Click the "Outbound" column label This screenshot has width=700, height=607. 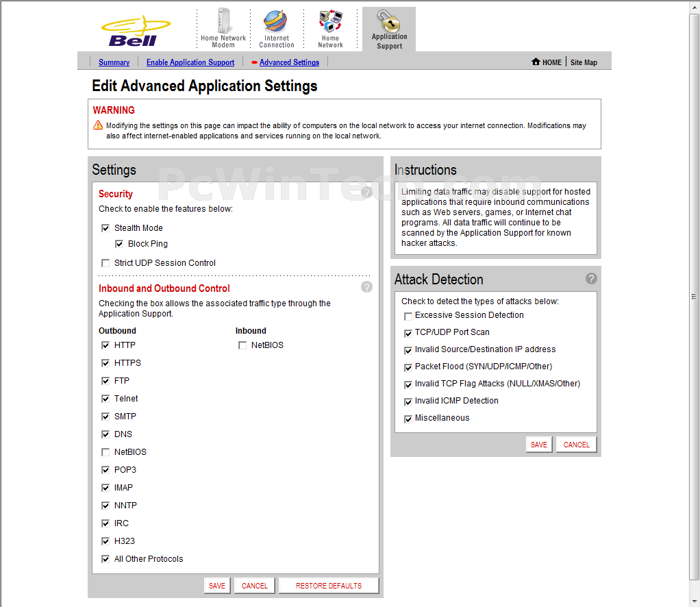tap(117, 331)
